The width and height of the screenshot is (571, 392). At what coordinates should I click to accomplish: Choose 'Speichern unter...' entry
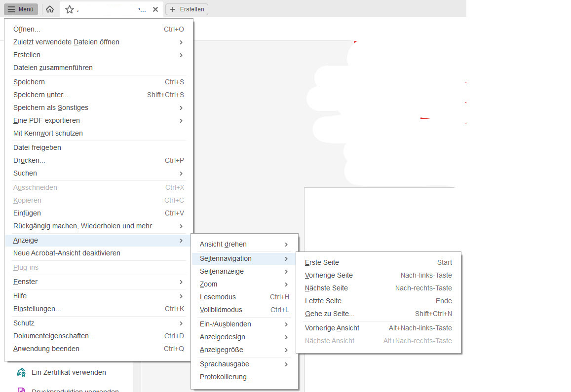tap(98, 95)
